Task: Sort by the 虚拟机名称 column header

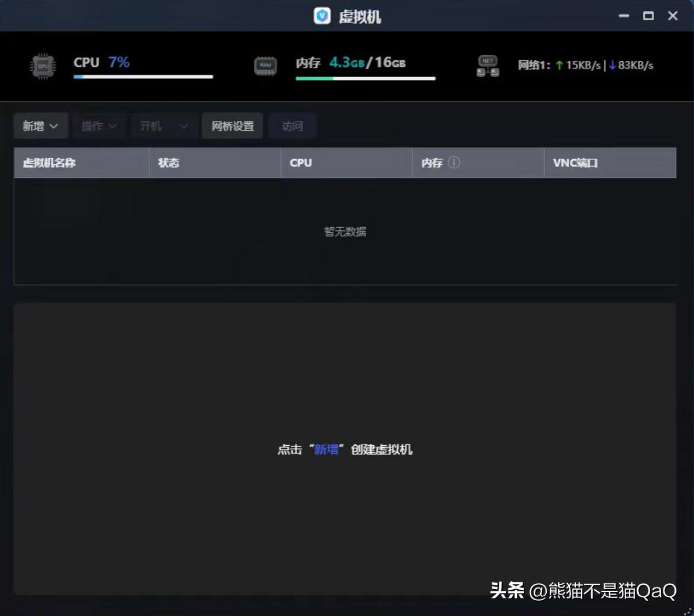Action: [50, 162]
